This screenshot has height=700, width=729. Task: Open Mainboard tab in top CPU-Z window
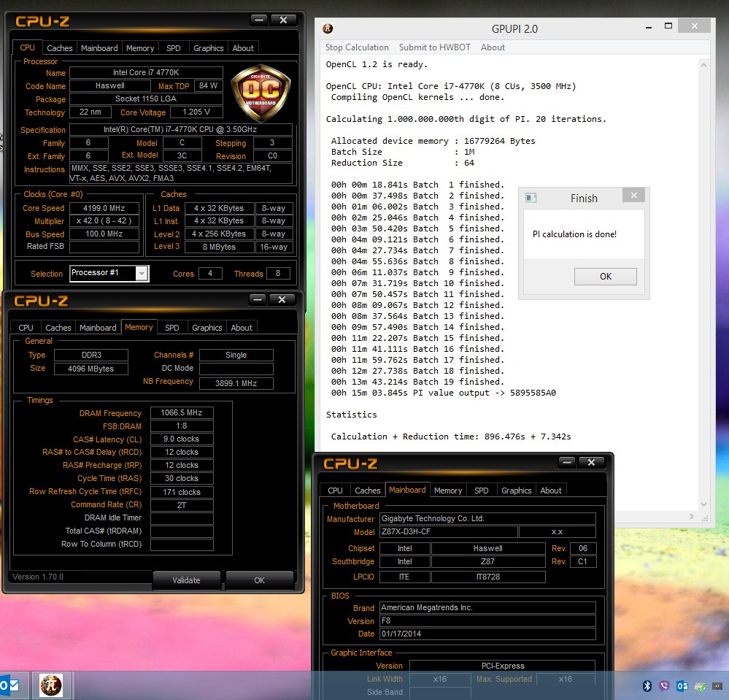click(x=99, y=48)
